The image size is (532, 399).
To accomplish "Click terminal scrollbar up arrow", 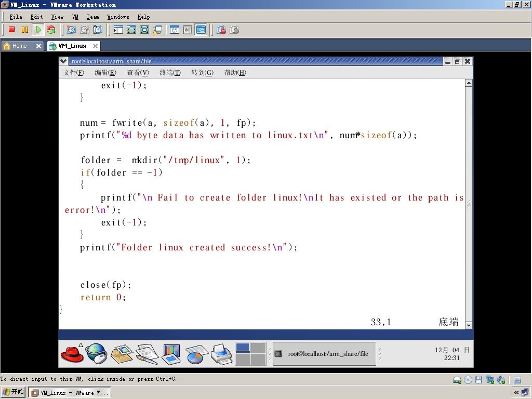I will click(x=469, y=83).
